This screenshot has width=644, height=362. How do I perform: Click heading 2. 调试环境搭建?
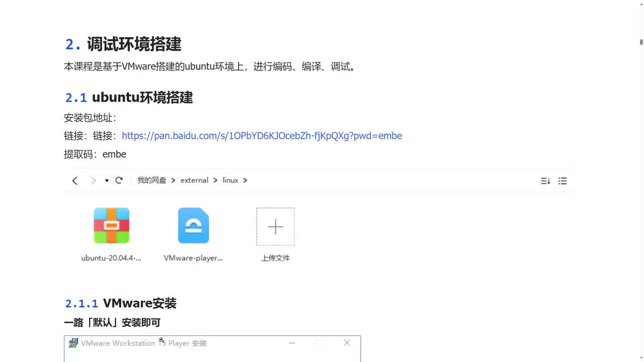(123, 44)
